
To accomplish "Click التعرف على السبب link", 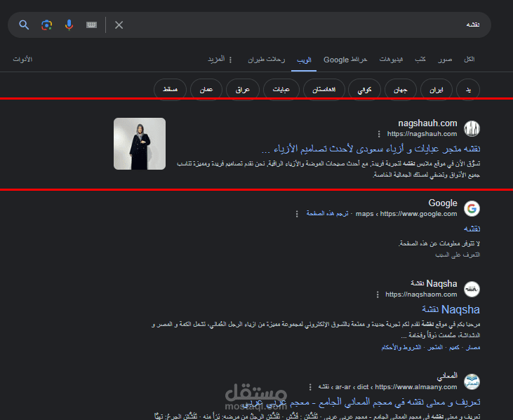I will pyautogui.click(x=458, y=255).
